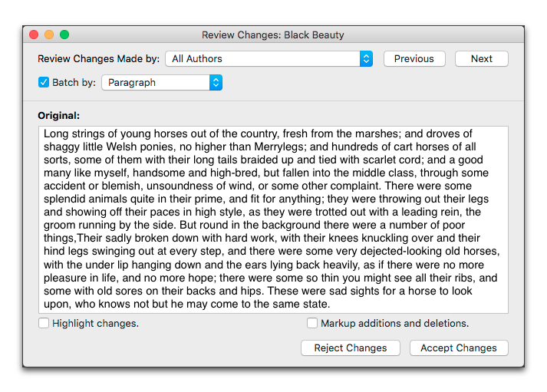Click Accept Changes button
Image resolution: width=547 pixels, height=392 pixels.
point(459,348)
